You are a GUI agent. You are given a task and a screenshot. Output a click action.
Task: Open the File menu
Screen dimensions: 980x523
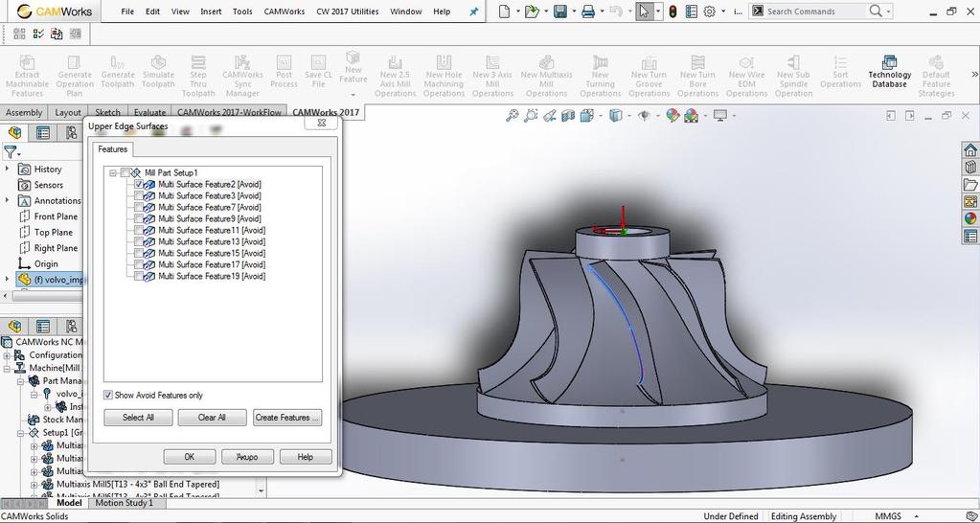pyautogui.click(x=127, y=11)
